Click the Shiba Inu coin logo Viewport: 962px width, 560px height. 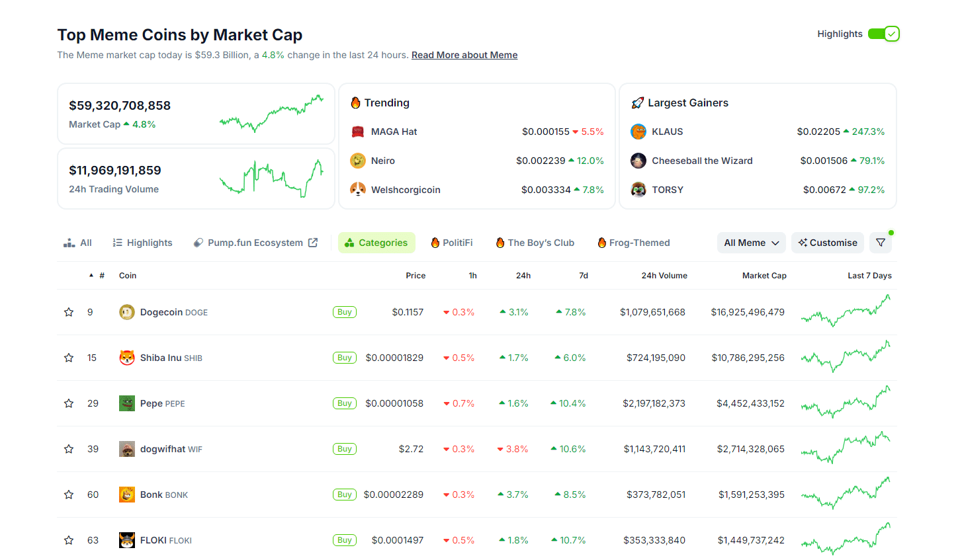tap(127, 358)
